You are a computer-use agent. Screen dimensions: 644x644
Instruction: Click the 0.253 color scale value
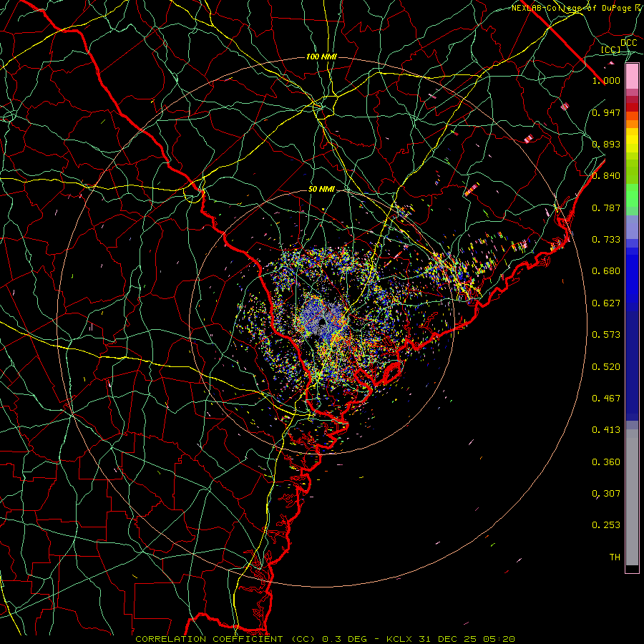click(606, 525)
